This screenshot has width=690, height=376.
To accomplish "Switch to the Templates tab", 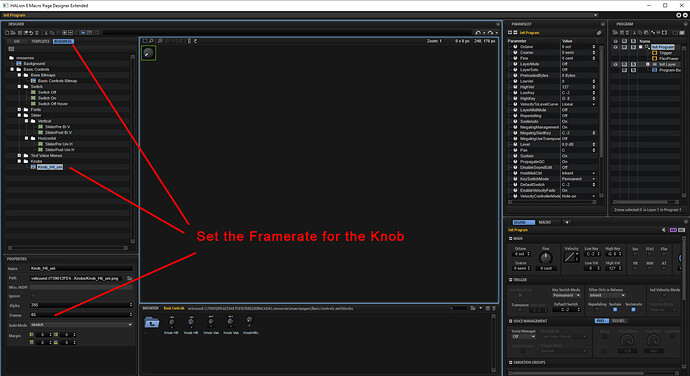I will pos(40,41).
